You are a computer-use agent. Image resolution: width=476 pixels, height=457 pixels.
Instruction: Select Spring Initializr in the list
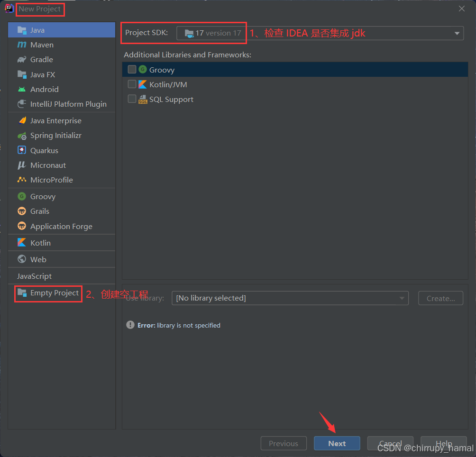62,136
